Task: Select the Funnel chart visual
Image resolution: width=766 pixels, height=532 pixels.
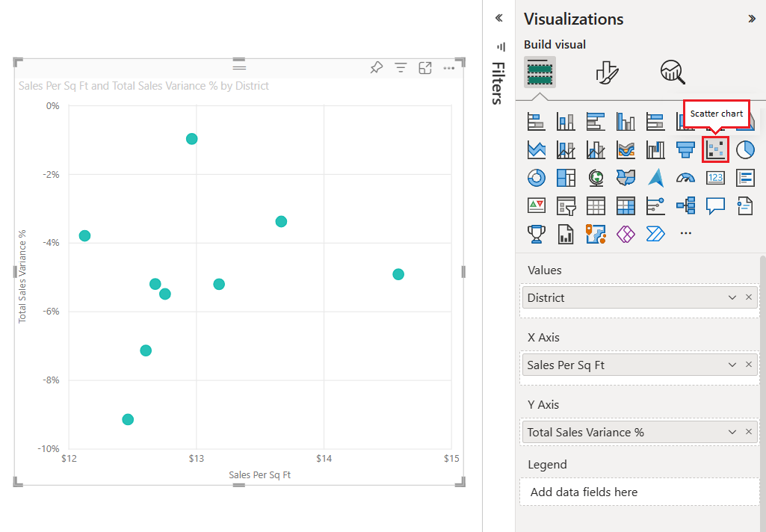Action: [x=685, y=149]
